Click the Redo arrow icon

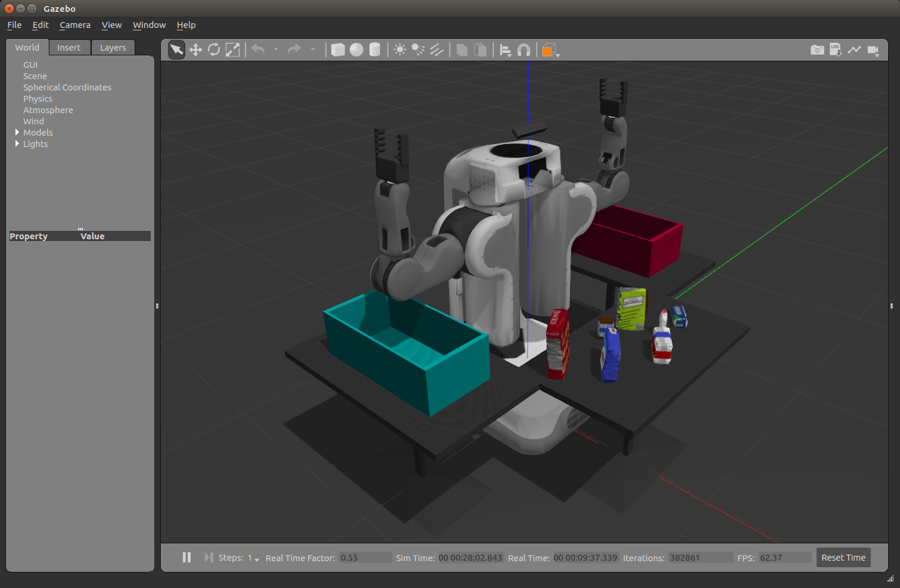(294, 50)
